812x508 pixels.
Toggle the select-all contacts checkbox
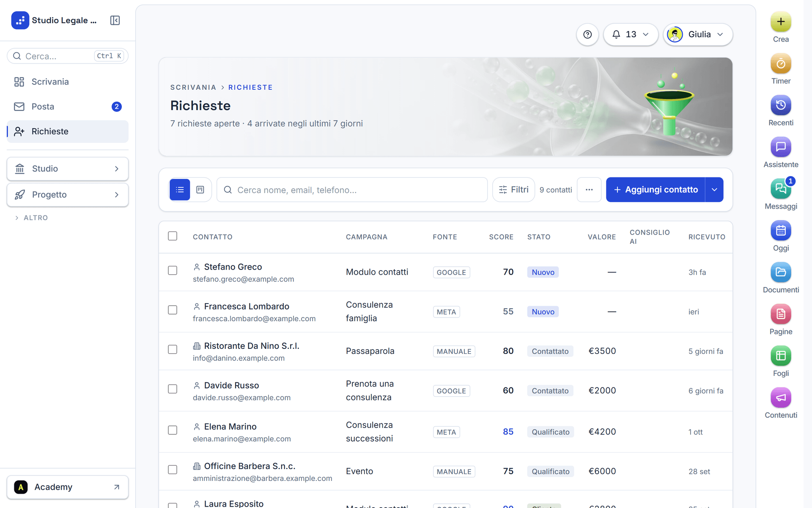[x=173, y=236]
